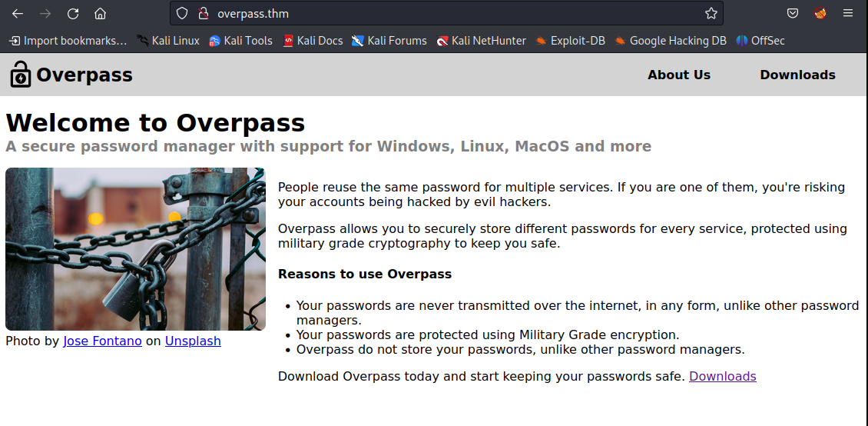Click the browser back arrow
This screenshot has width=868, height=426.
tap(18, 13)
